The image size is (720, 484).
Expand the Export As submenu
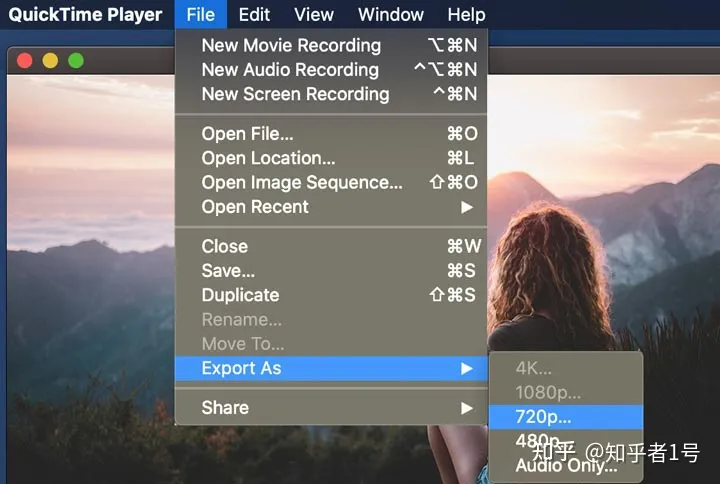(x=331, y=368)
